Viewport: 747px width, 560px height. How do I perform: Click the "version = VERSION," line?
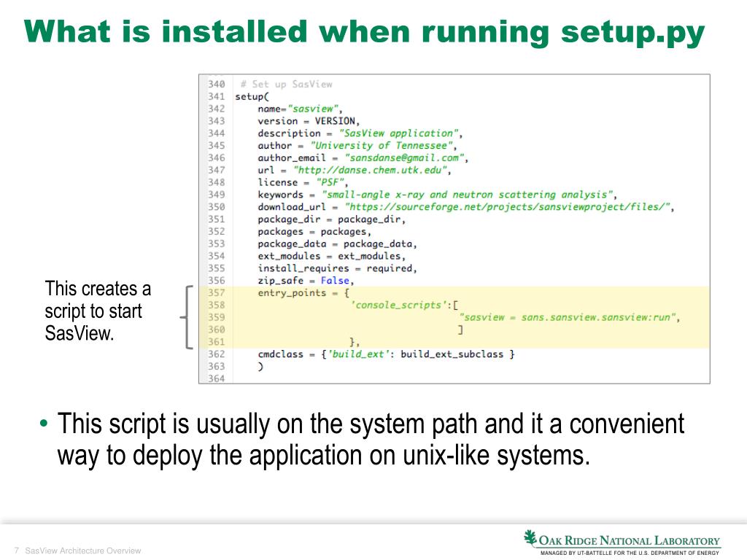(309, 121)
